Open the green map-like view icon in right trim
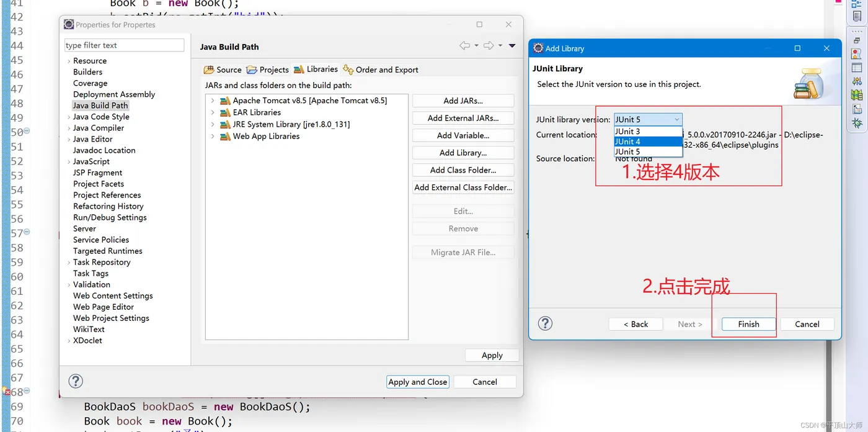Screen dimensions: 868x432 point(857,95)
